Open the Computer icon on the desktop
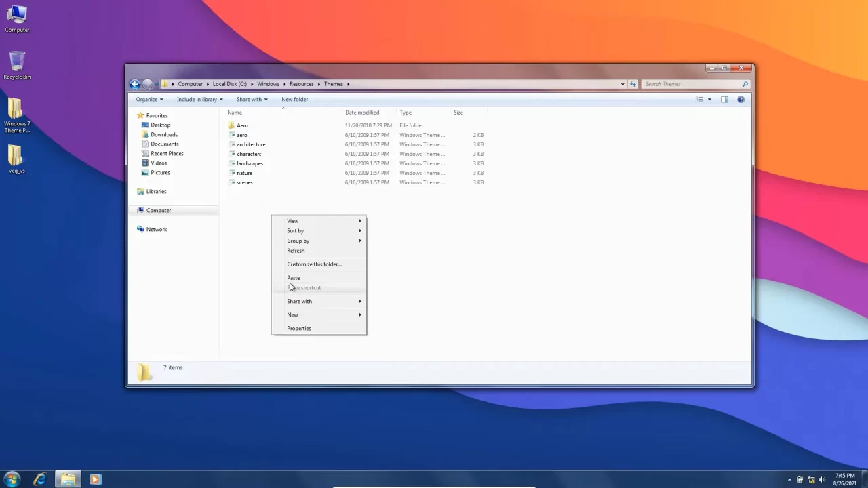This screenshot has height=488, width=868. (17, 18)
